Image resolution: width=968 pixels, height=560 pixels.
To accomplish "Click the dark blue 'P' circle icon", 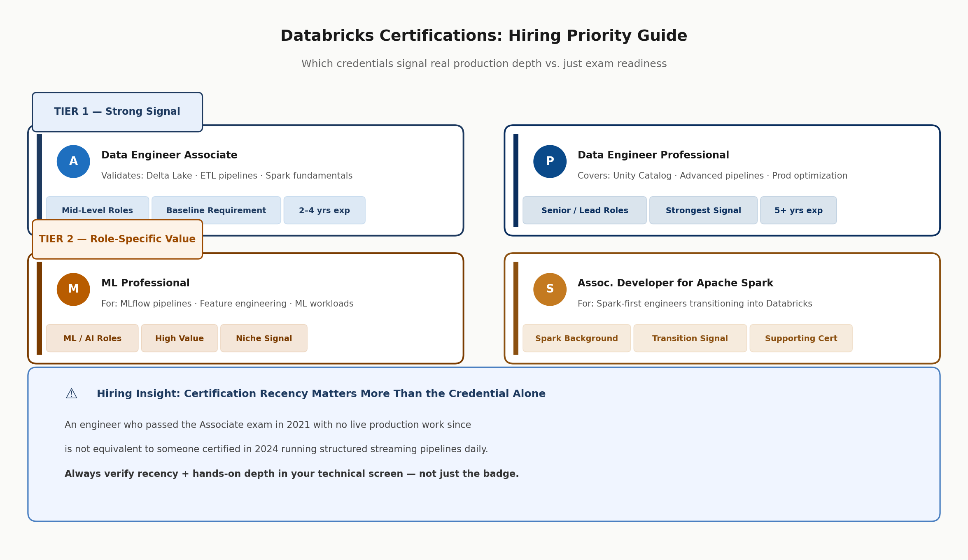I will tap(550, 161).
